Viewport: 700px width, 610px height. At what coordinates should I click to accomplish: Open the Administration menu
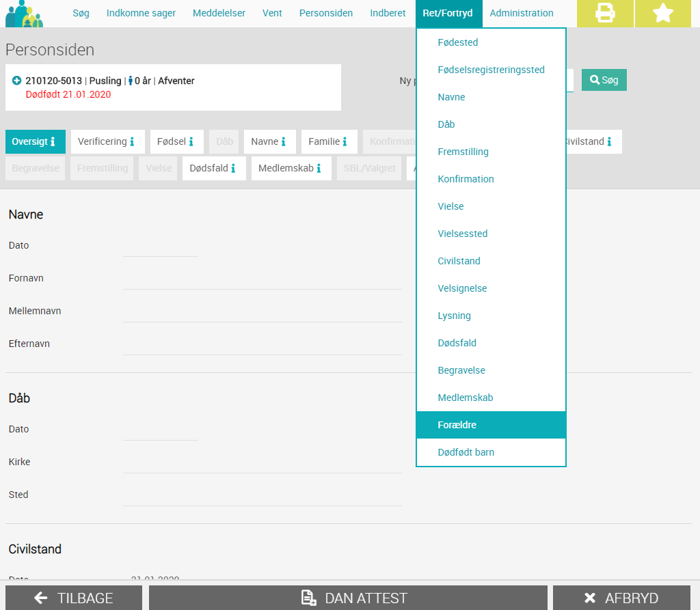click(x=522, y=14)
